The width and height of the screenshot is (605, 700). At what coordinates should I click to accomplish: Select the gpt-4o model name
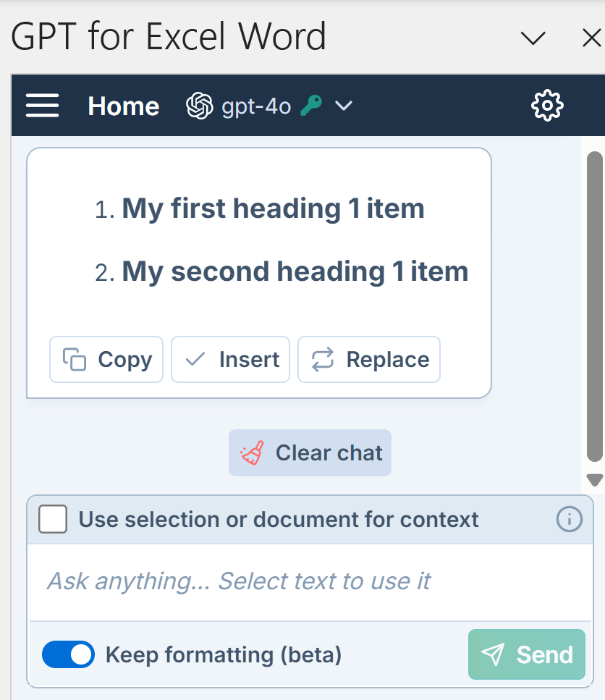pos(256,106)
